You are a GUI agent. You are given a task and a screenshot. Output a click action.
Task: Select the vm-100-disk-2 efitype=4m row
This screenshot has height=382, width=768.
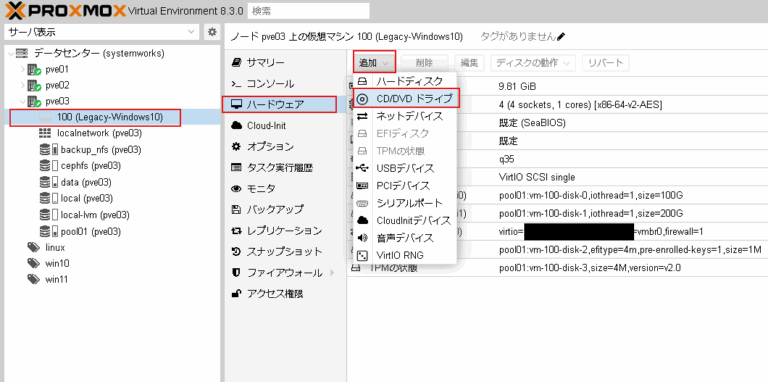tap(557, 250)
